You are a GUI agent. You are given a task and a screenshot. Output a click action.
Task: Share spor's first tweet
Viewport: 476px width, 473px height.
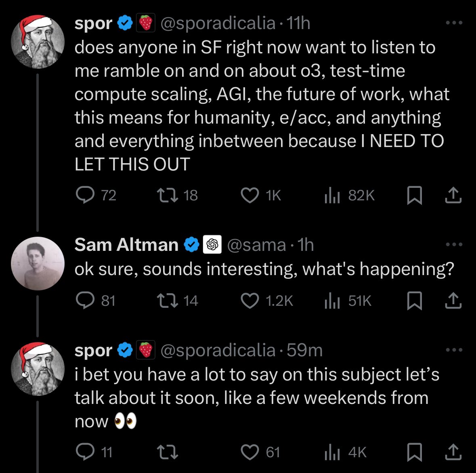click(x=453, y=196)
